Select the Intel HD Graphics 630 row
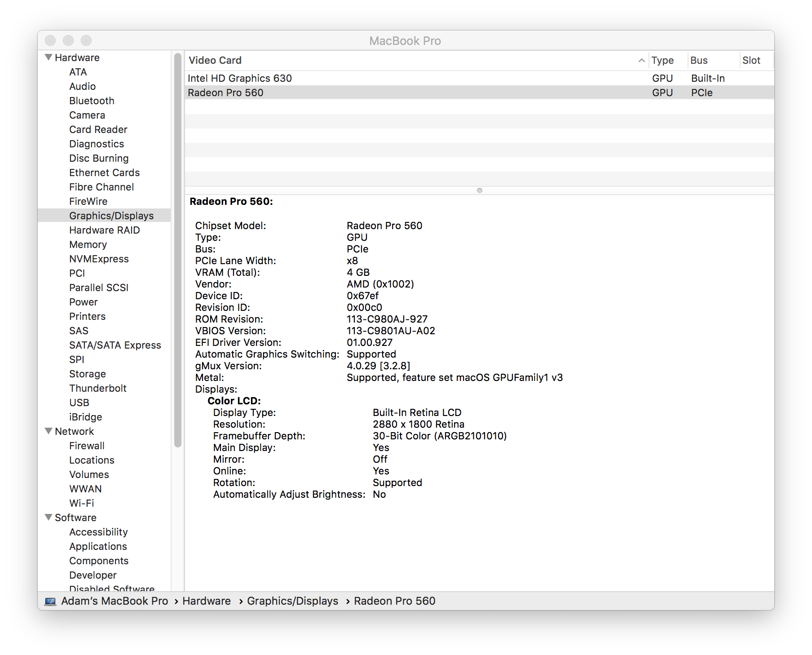Viewport: 812px width, 655px height. click(480, 78)
